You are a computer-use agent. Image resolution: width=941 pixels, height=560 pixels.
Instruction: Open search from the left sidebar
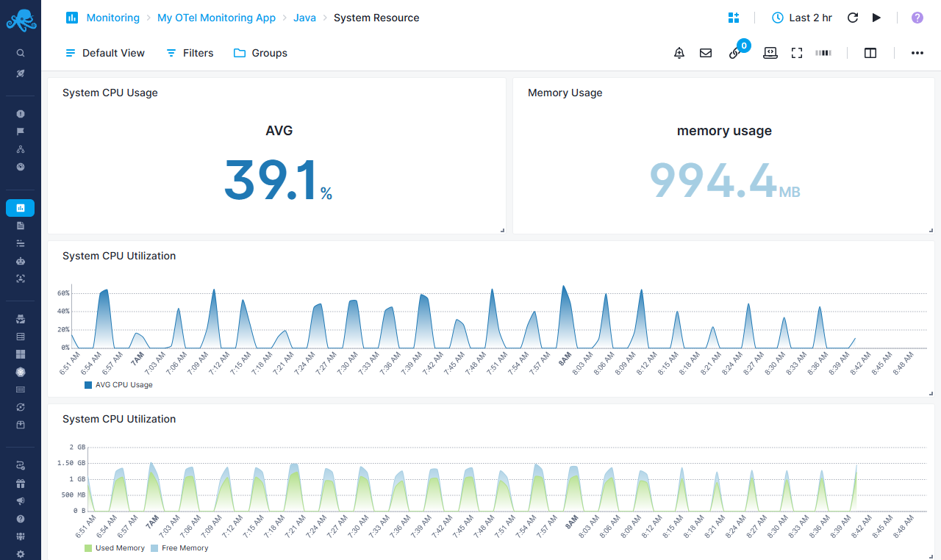tap(20, 52)
